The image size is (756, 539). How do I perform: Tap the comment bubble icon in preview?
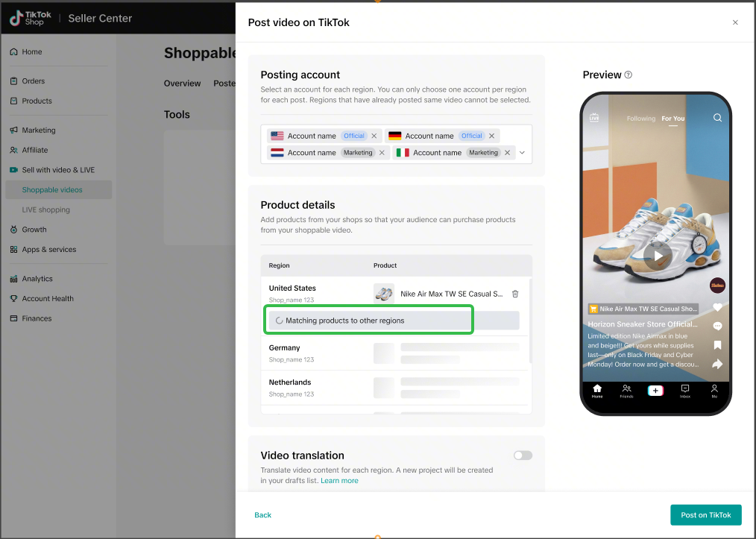coord(717,327)
